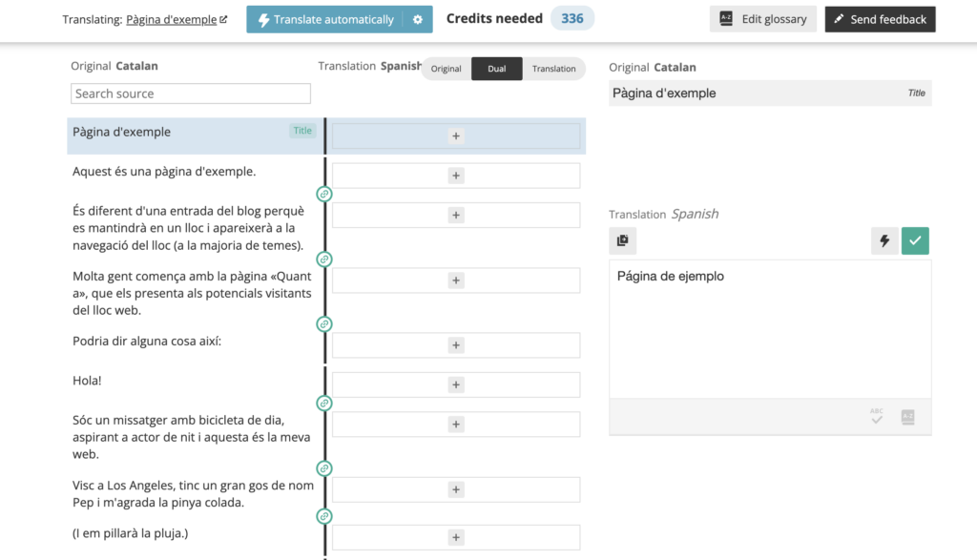Viewport: 977px width, 560px height.
Task: Click the lightning bolt machine translation icon
Action: 884,241
